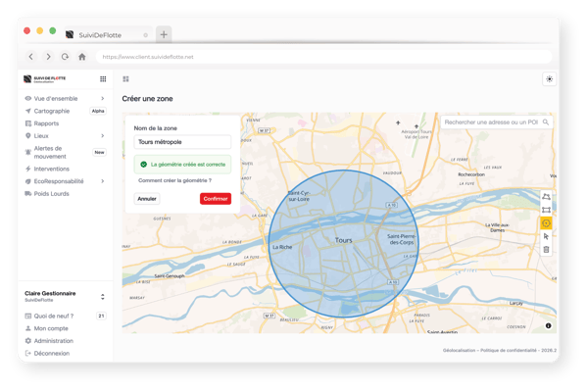Click Géolocalisation footer link
Viewport: 588px width, 391px height.
[x=459, y=350]
